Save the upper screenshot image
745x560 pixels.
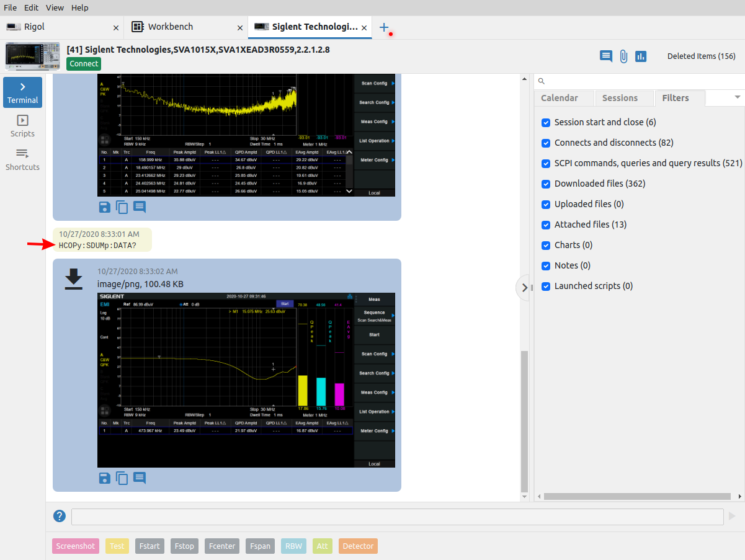click(x=105, y=207)
